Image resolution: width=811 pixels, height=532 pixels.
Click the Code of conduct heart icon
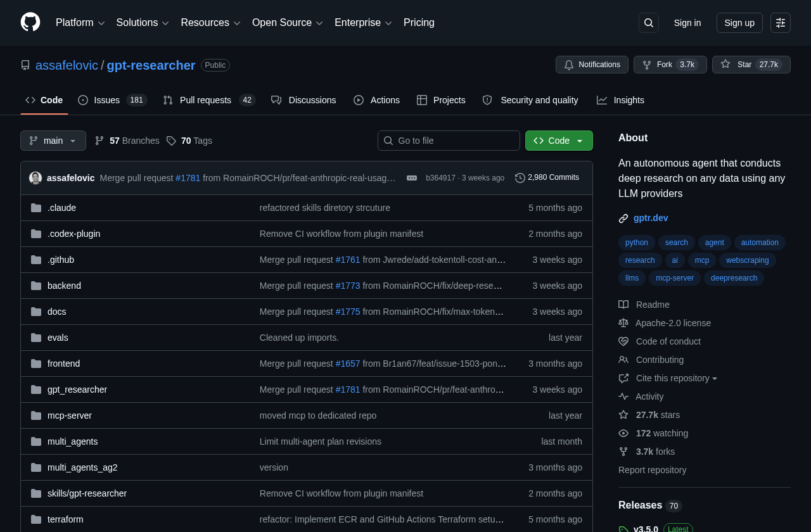(x=623, y=341)
